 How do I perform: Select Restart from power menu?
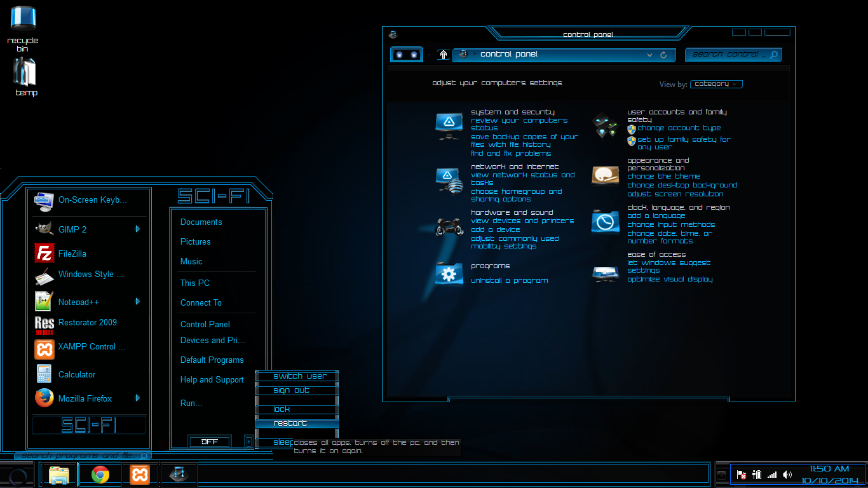pyautogui.click(x=297, y=423)
